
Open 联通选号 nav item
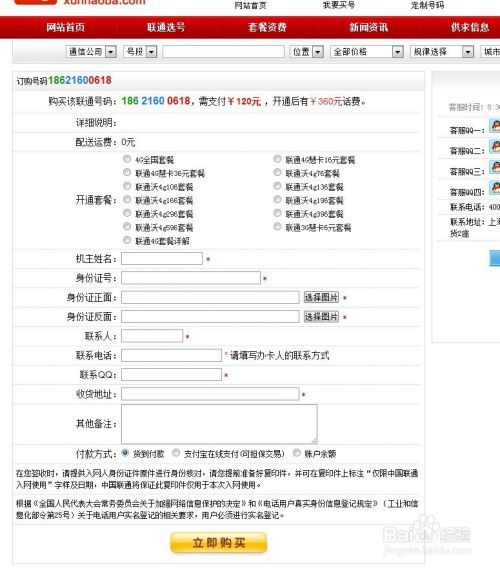pyautogui.click(x=166, y=27)
